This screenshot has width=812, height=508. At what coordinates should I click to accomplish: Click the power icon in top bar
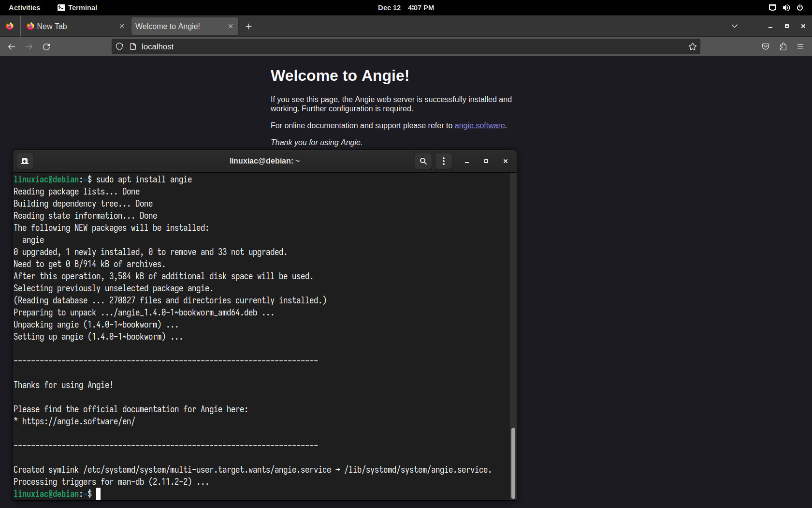(x=800, y=8)
